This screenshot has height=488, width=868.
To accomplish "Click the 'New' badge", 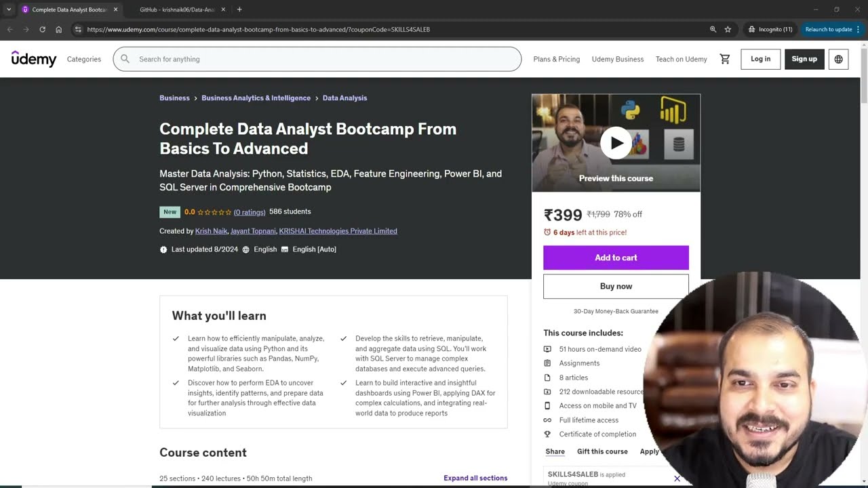I will tap(170, 212).
